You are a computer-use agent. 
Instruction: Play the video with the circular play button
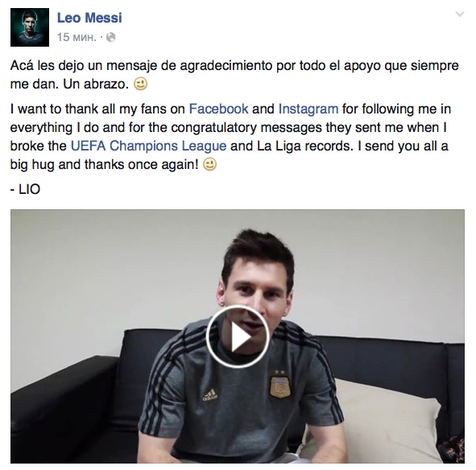(x=238, y=336)
